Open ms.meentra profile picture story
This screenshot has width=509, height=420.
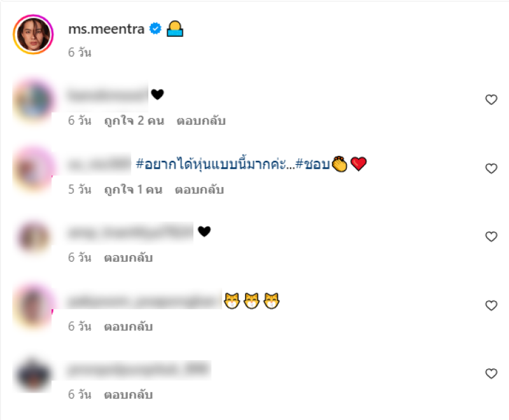click(33, 34)
